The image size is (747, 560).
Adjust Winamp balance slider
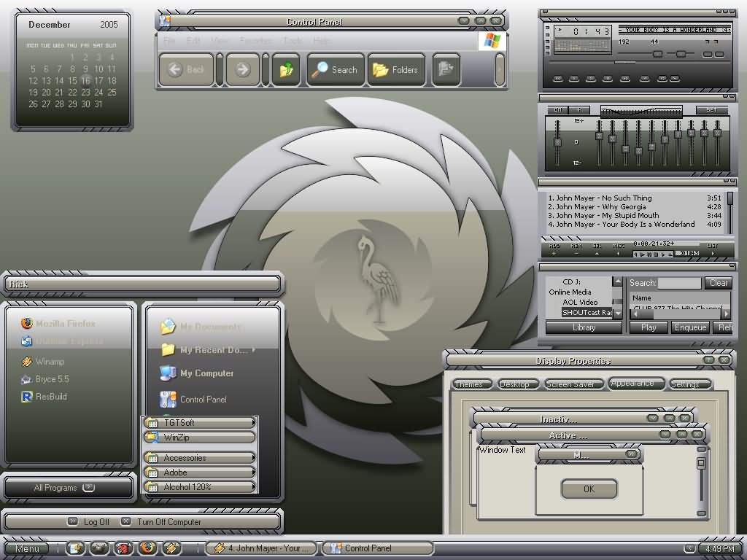(x=681, y=54)
